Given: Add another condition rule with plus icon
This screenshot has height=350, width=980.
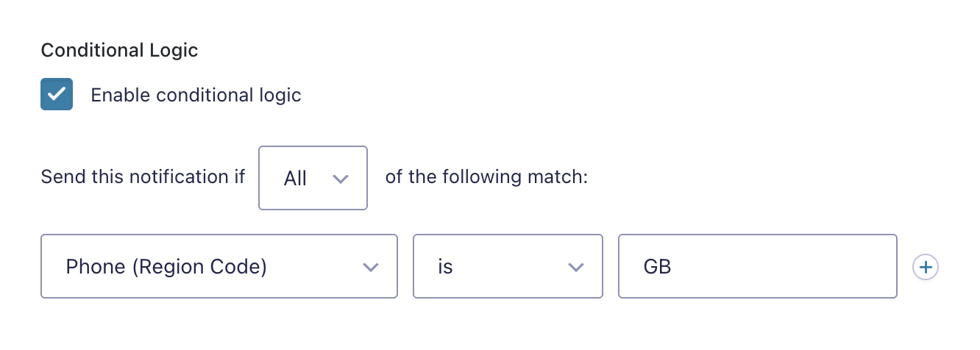Looking at the screenshot, I should (x=926, y=267).
